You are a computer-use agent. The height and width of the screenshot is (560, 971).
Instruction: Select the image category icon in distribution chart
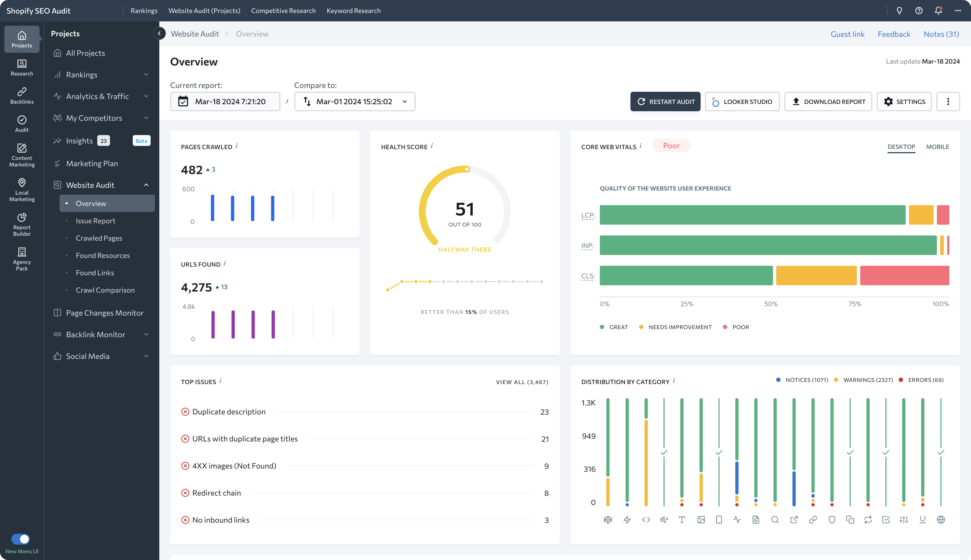(x=701, y=520)
